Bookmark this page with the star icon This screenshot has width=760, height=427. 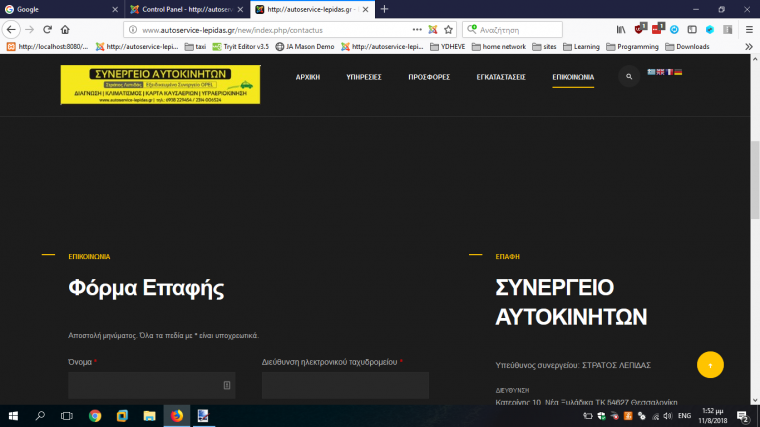coord(448,29)
